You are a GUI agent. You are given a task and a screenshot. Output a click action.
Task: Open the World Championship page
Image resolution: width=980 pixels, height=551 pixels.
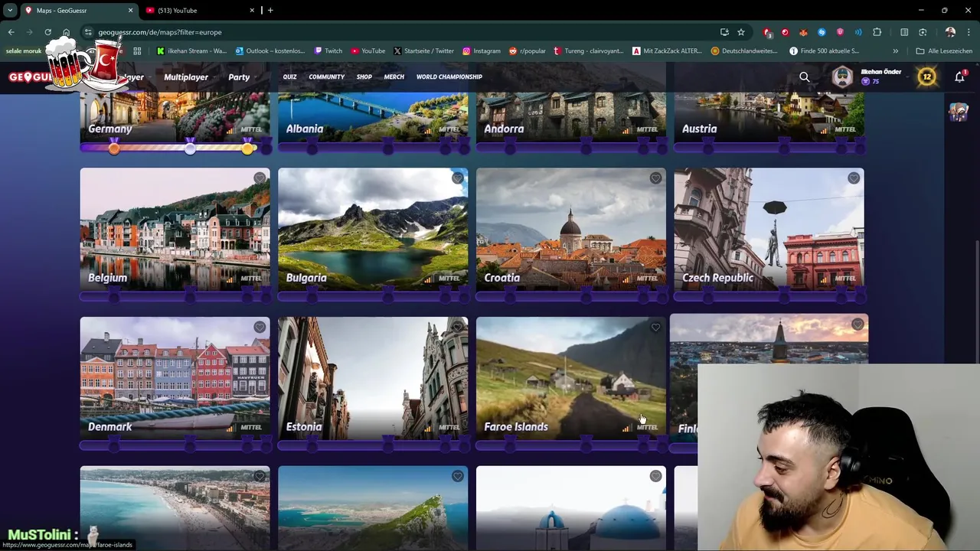[449, 77]
